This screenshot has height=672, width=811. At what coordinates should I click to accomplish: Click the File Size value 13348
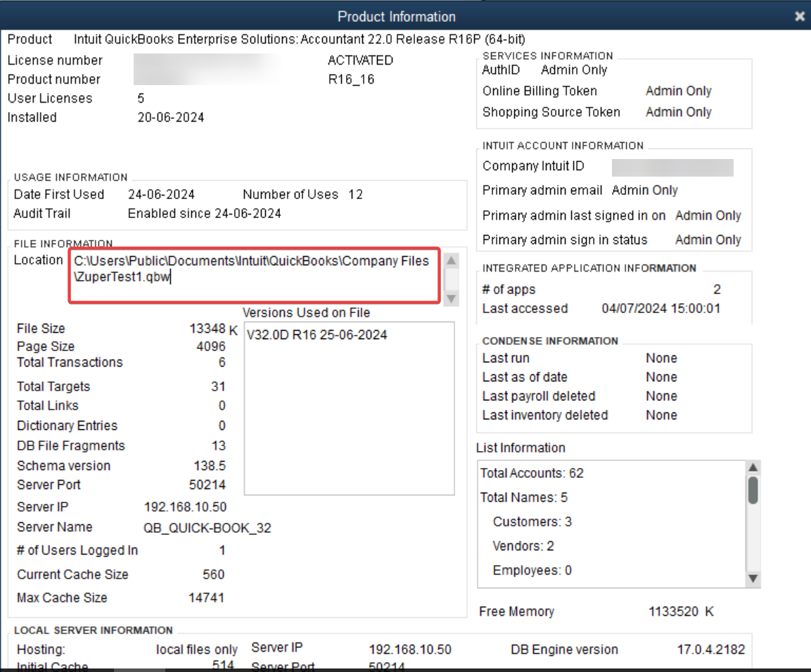[207, 329]
